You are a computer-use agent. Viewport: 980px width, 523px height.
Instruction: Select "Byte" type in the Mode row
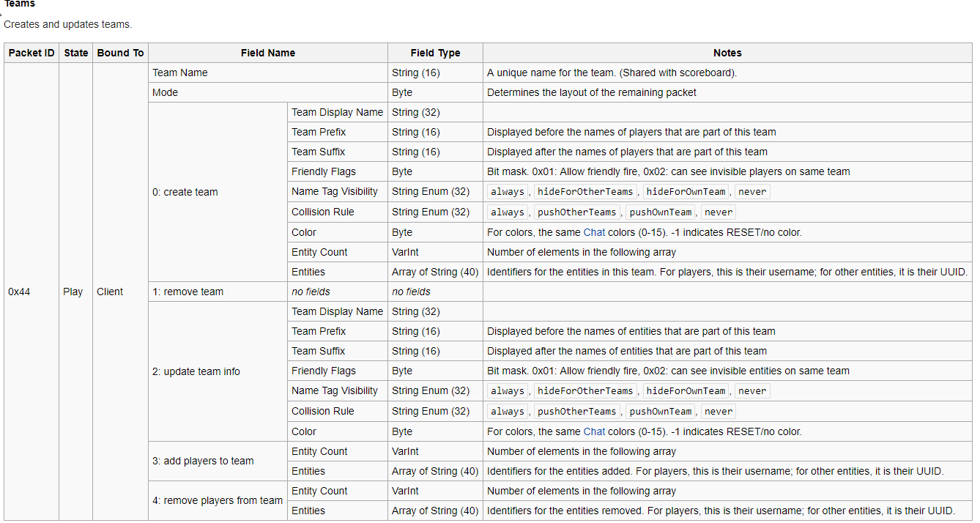click(x=402, y=92)
